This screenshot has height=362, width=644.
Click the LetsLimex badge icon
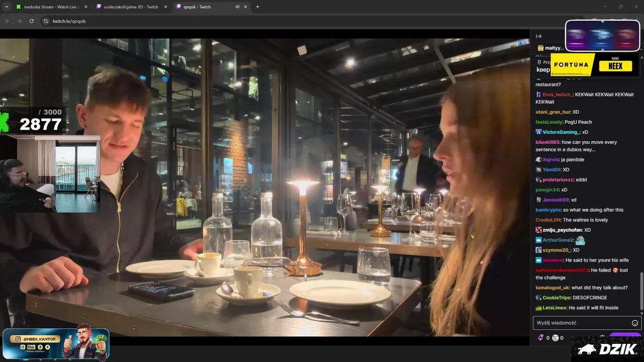coord(538,308)
